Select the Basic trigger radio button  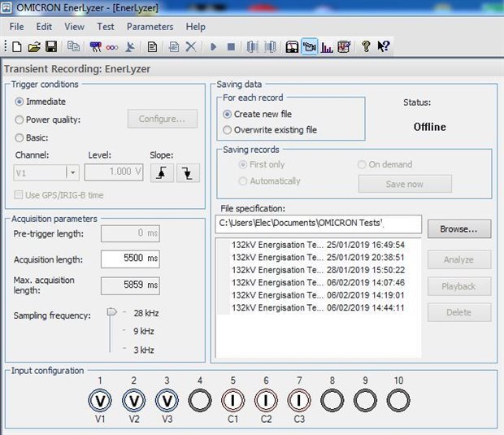click(20, 137)
